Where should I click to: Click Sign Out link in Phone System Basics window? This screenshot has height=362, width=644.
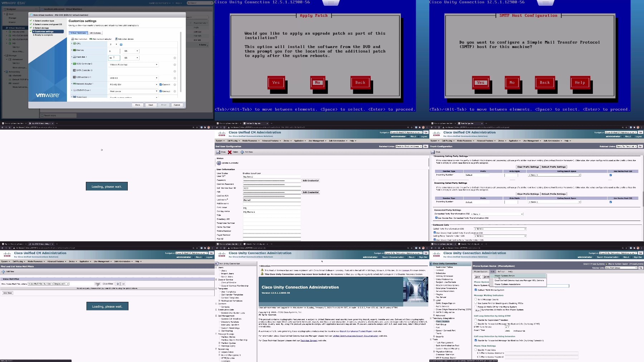(x=638, y=257)
